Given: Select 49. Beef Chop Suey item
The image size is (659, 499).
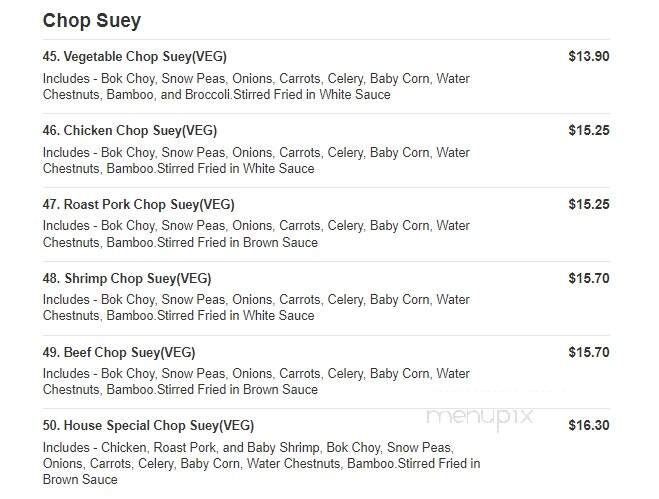Looking at the screenshot, I should click(119, 352).
